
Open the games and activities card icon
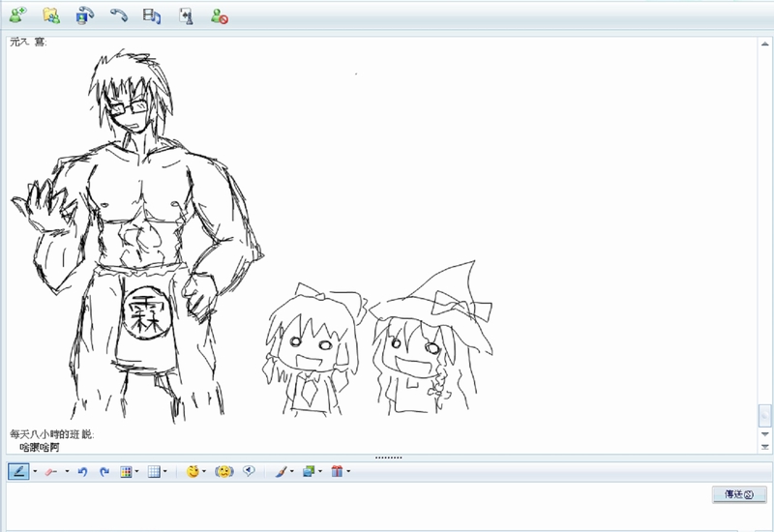tap(186, 16)
